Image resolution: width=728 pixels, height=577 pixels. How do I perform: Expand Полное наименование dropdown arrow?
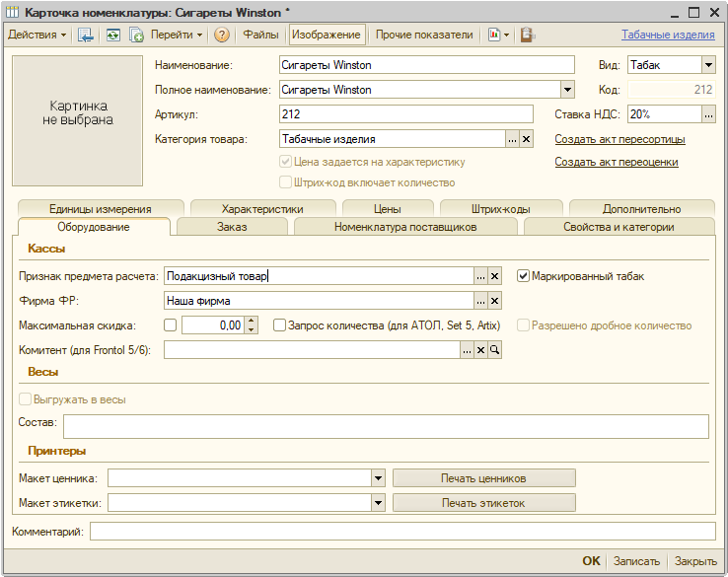567,90
